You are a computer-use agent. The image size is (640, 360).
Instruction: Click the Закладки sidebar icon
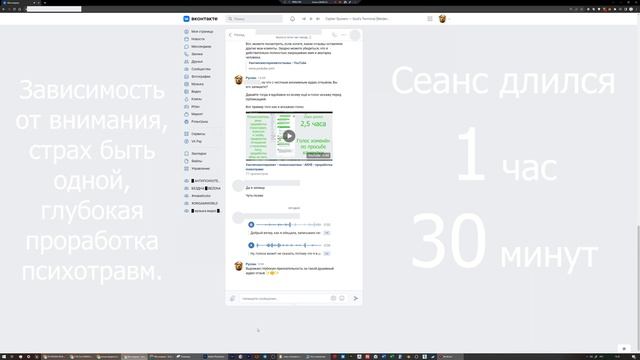tap(187, 153)
